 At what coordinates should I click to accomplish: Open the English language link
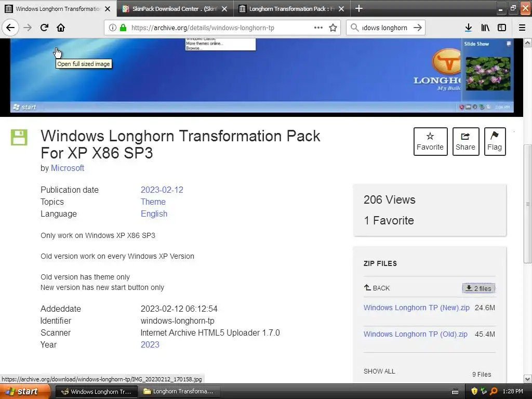154,214
